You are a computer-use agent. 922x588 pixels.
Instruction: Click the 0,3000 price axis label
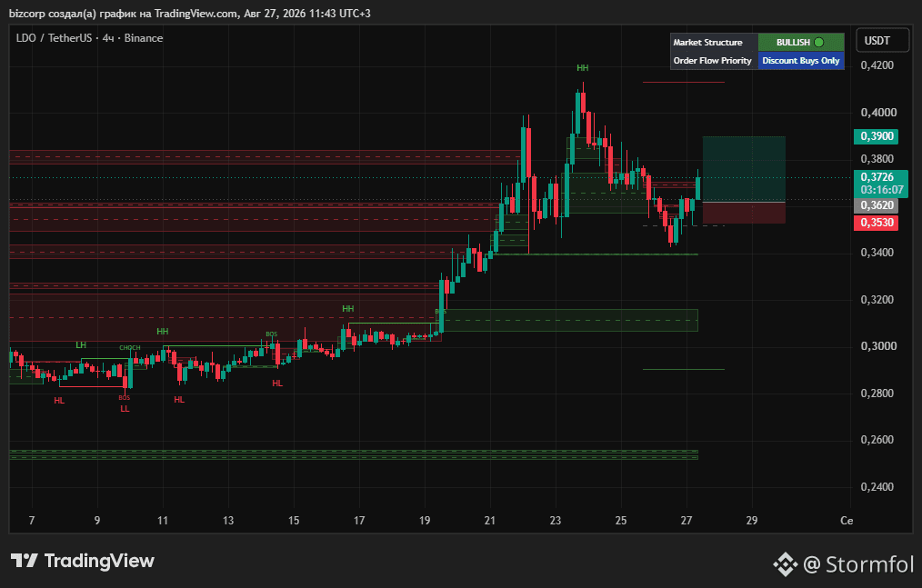click(878, 346)
